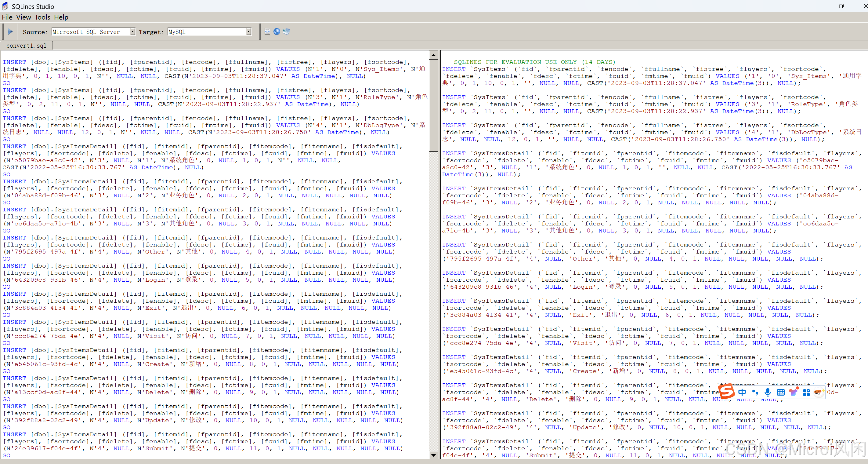Select the convert1.sql tab
Image resolution: width=868 pixels, height=464 pixels.
[26, 46]
